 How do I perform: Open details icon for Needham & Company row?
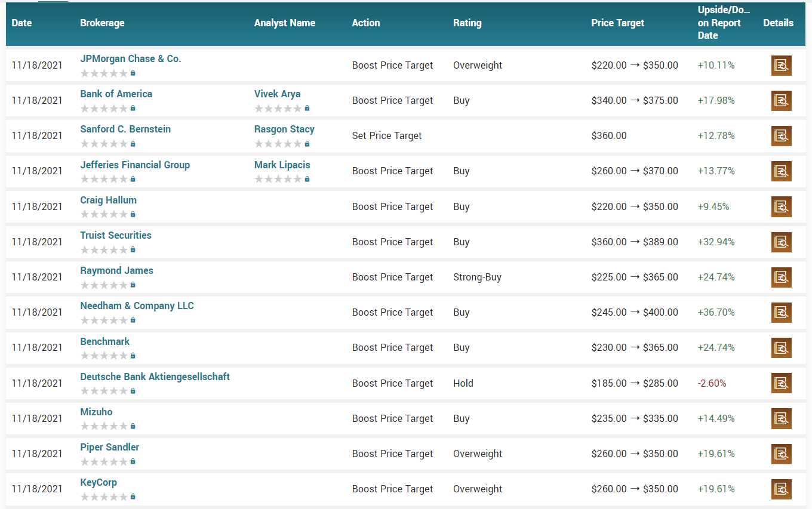tap(781, 312)
